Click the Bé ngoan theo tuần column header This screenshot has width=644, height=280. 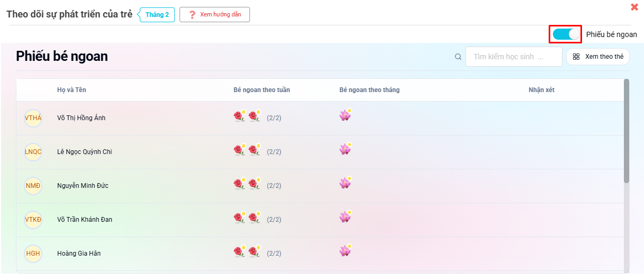click(x=262, y=90)
